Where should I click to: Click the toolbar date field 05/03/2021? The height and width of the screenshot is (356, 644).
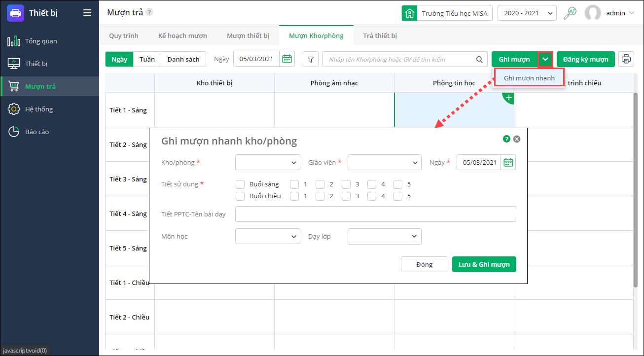[256, 59]
